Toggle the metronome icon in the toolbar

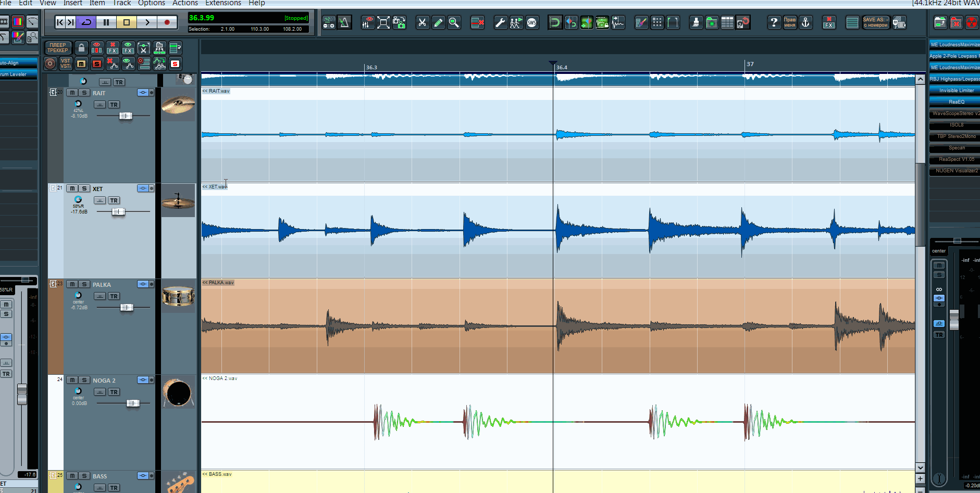coord(344,22)
